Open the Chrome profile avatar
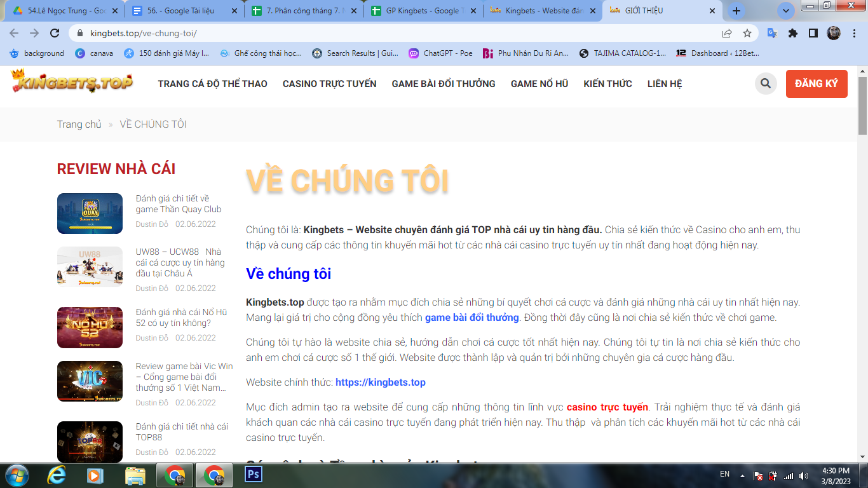Screen dimensions: 868x488 tap(834, 34)
